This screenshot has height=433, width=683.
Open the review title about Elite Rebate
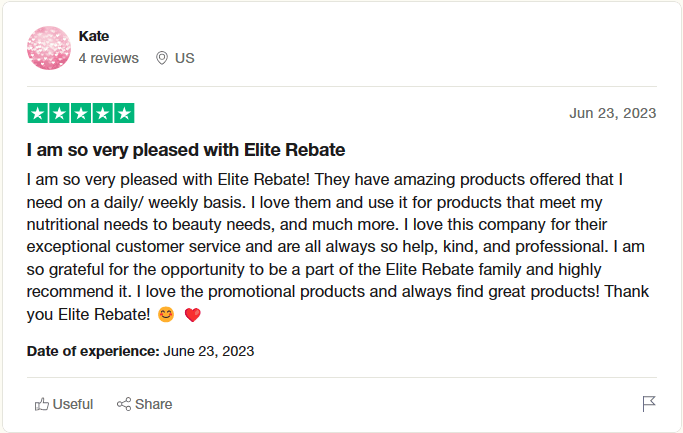pos(186,150)
